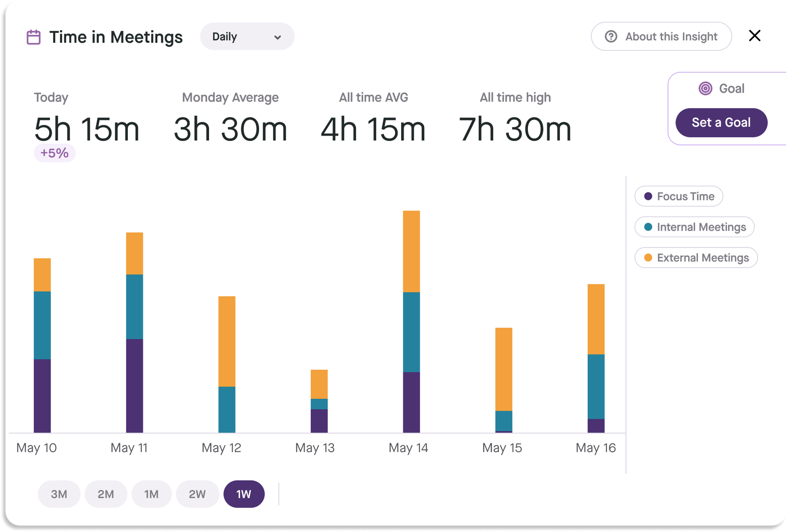Click the +5% change badge under Today

55,153
